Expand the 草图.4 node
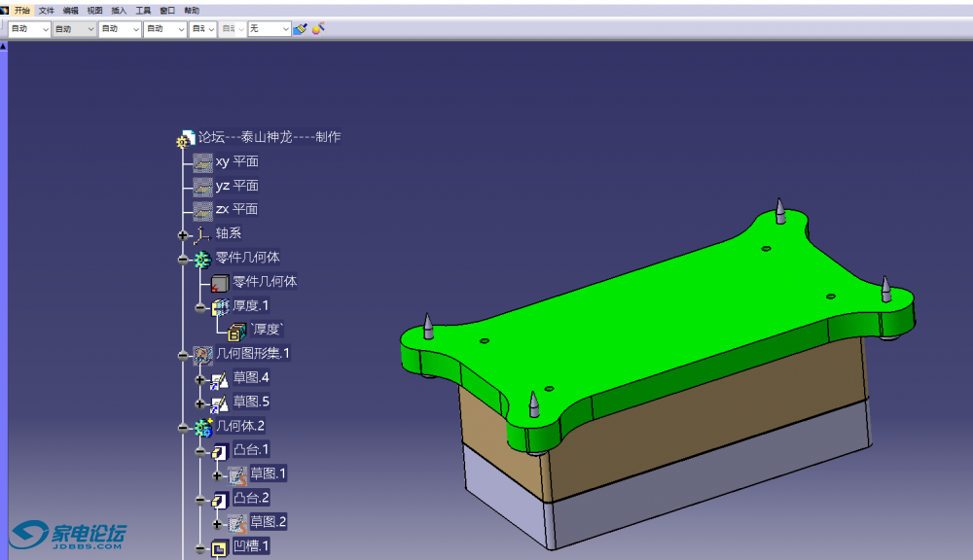 click(200, 379)
